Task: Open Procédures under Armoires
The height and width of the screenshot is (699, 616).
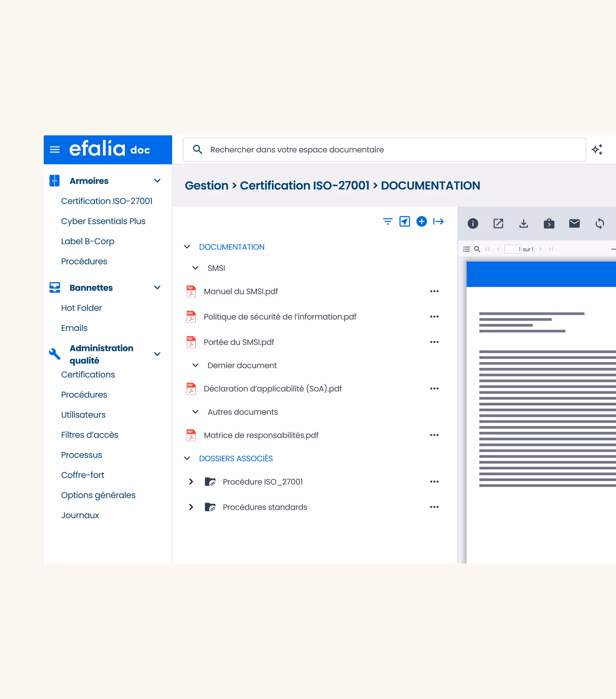Action: click(x=84, y=261)
